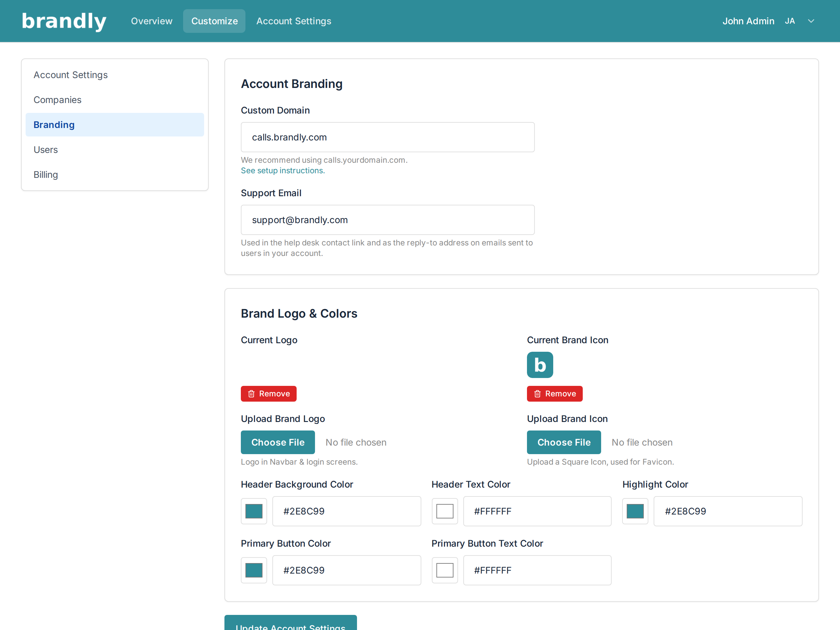This screenshot has width=840, height=630.
Task: Click the brandly logo in navbar
Action: coord(64,21)
